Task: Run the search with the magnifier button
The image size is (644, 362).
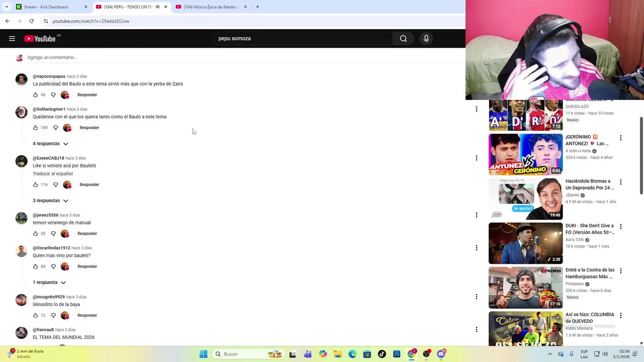Action: coord(404,38)
